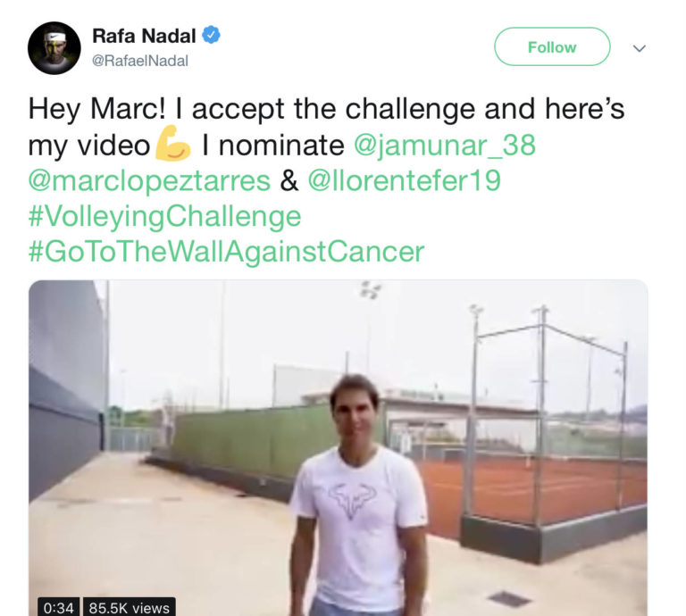The image size is (686, 616).
Task: Go to the @llorentefer19 mention
Action: (404, 181)
